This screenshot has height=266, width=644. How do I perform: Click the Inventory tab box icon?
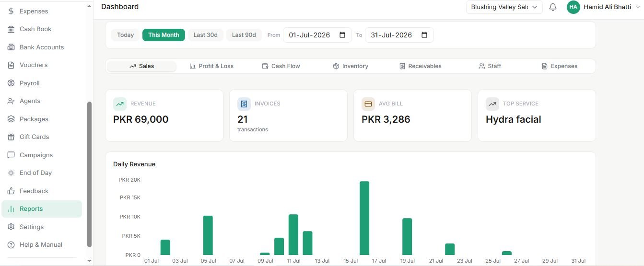[x=336, y=66]
